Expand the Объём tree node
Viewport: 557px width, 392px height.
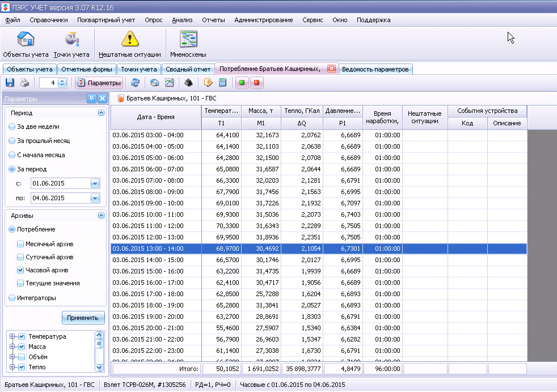coord(12,357)
